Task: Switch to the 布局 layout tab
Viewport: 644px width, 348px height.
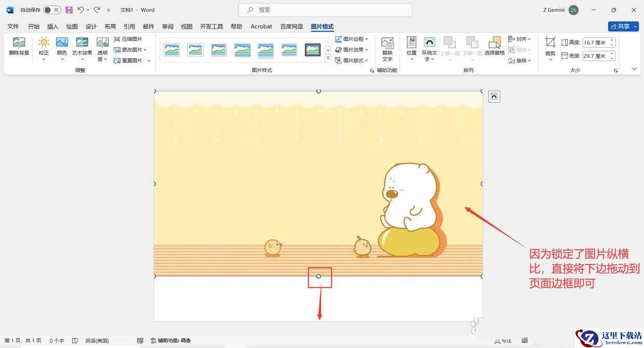Action: [110, 26]
